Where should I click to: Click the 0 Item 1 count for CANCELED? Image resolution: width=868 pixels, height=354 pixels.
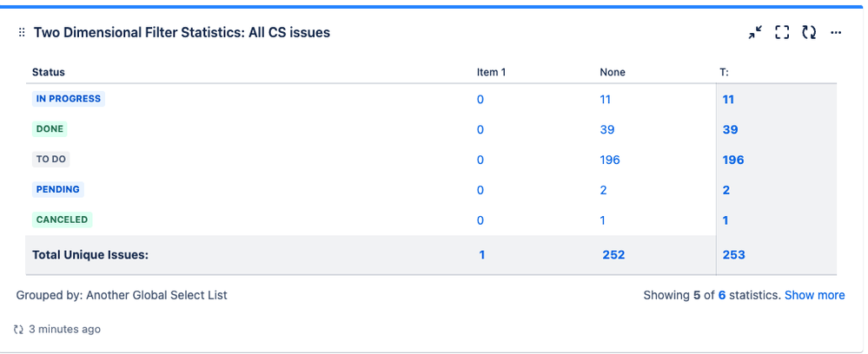[480, 220]
